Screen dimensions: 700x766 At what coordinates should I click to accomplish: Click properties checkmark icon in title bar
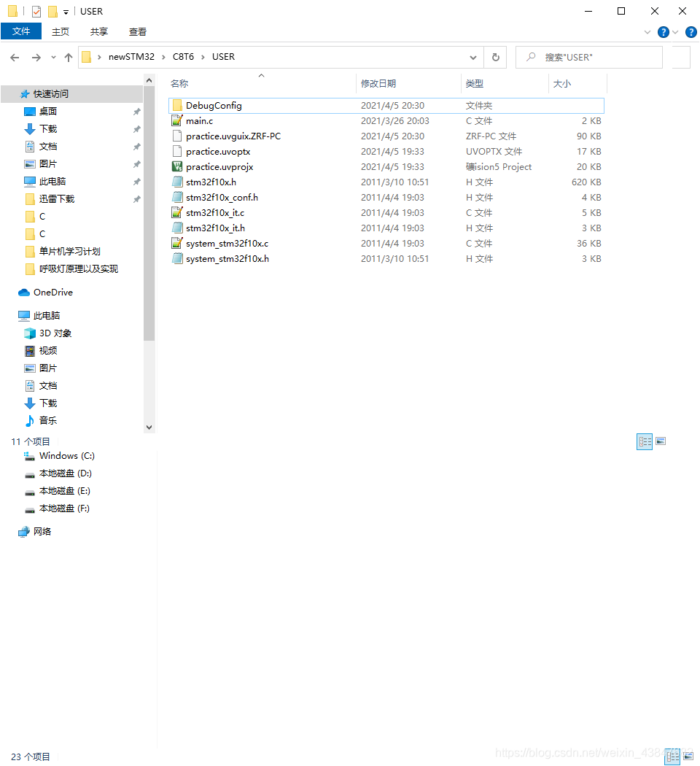pos(36,11)
